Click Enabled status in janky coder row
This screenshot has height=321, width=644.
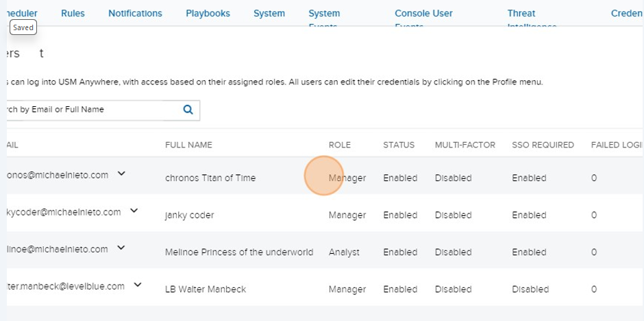tap(400, 215)
